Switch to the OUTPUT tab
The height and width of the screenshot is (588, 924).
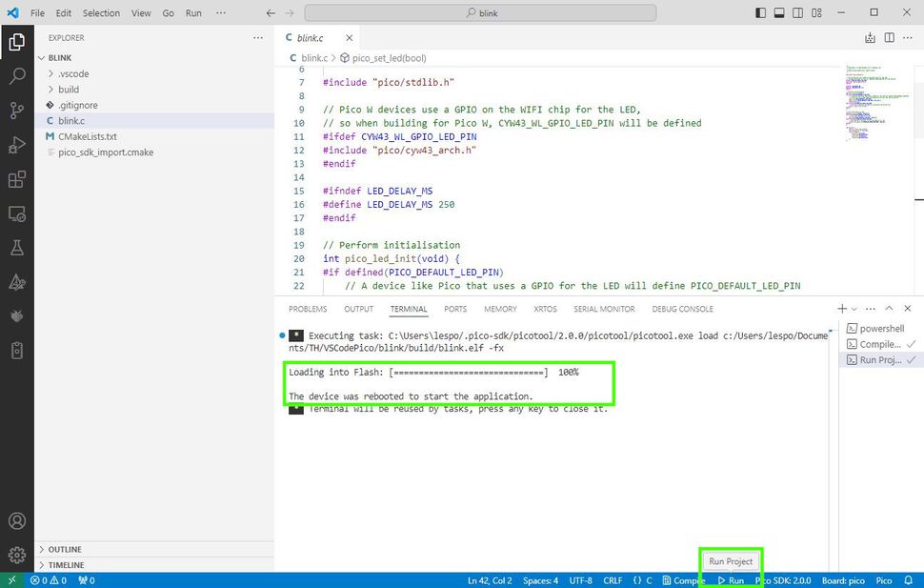coord(358,309)
